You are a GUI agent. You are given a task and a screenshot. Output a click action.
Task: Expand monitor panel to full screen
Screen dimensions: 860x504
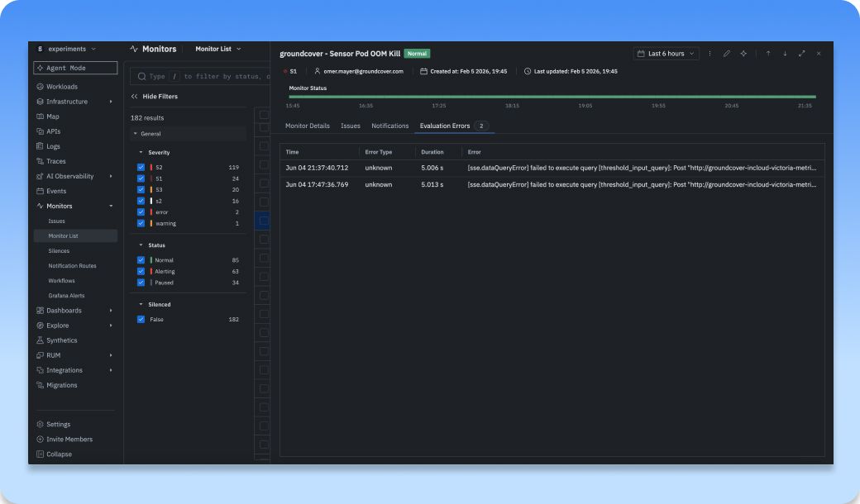801,54
